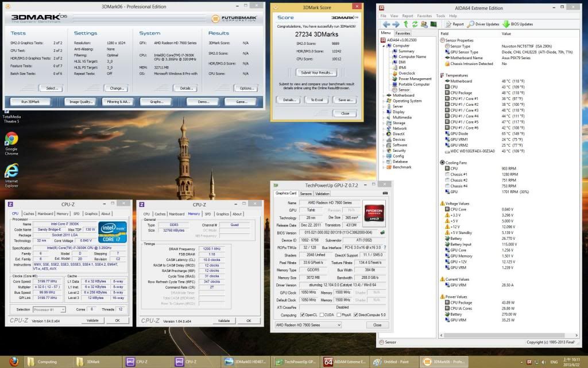This screenshot has width=588, height=368.
Task: Expand Operating System node in AIDA64
Action: (x=383, y=101)
